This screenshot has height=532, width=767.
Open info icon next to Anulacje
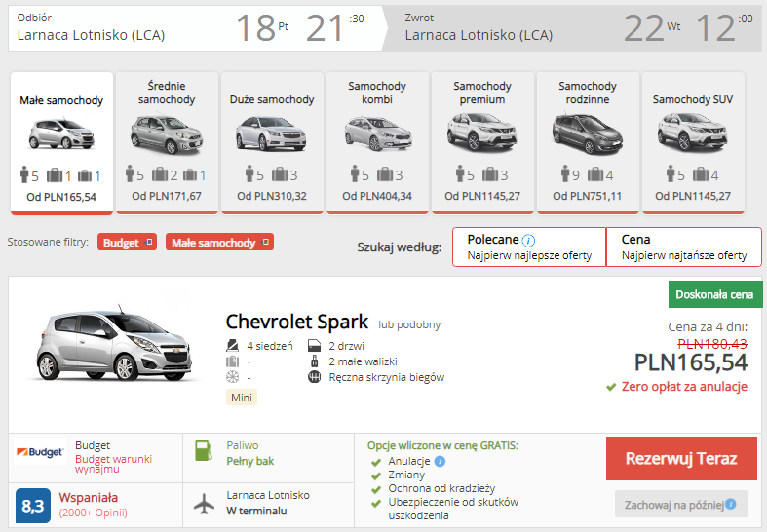click(440, 461)
